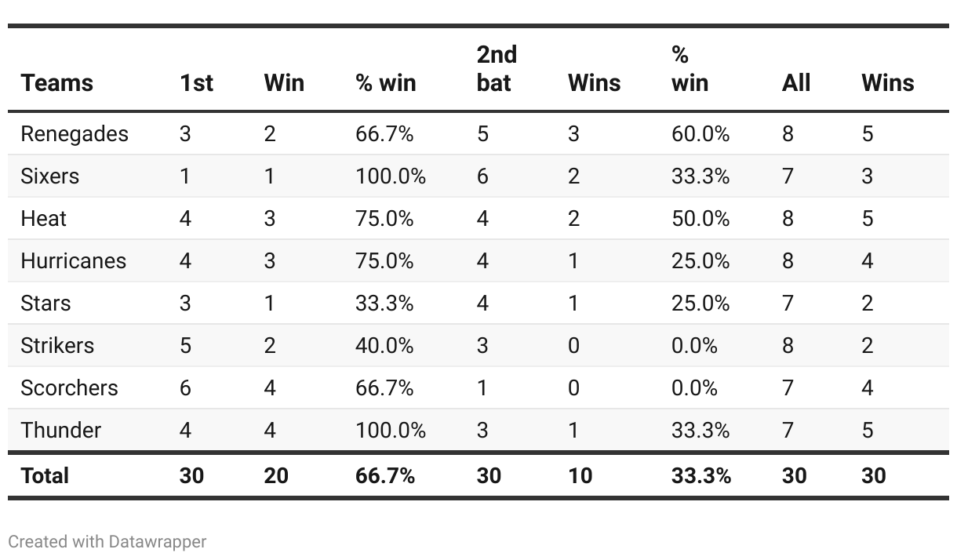Screen dimensions: 957x560
Task: Select the bold 20 total wins cell
Action: coord(276,475)
